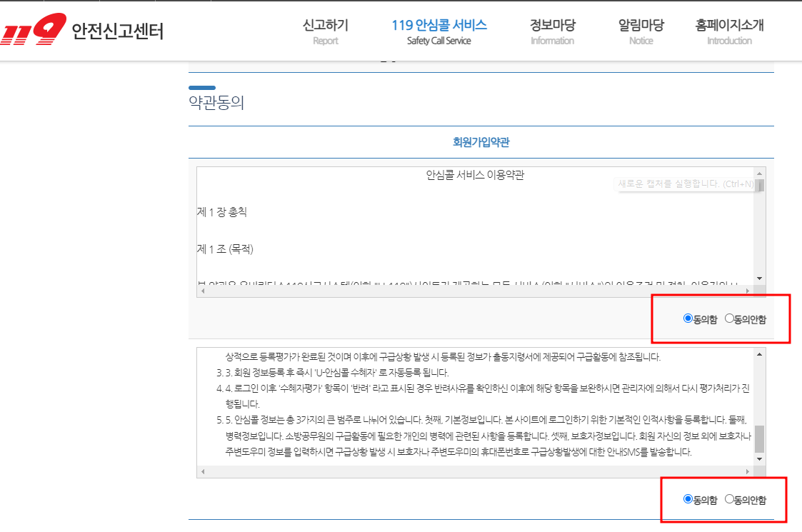Click the left arrow of second horizontal scrollbar
The width and height of the screenshot is (802, 532).
click(203, 472)
